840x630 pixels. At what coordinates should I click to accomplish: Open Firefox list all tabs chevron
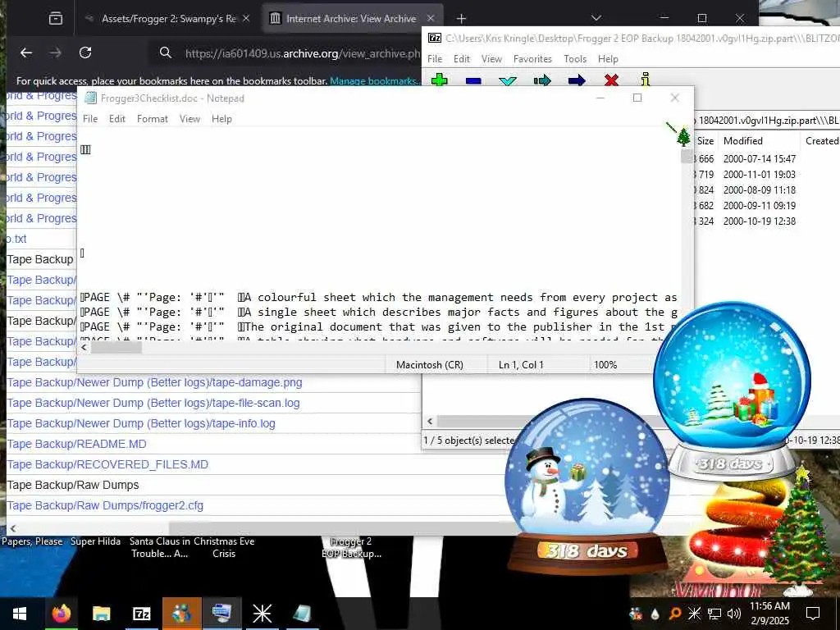596,18
